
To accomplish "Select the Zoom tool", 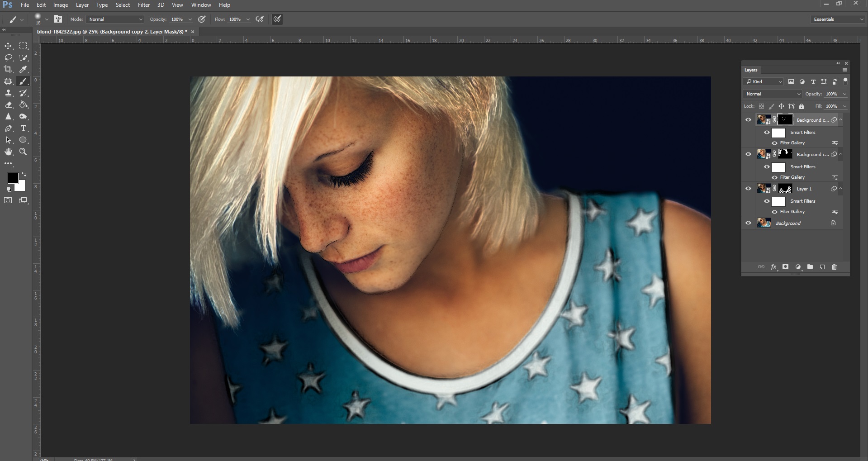I will tap(24, 152).
